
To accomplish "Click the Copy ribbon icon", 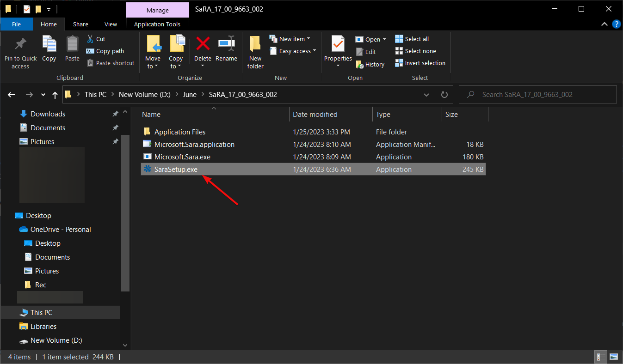I will point(49,44).
